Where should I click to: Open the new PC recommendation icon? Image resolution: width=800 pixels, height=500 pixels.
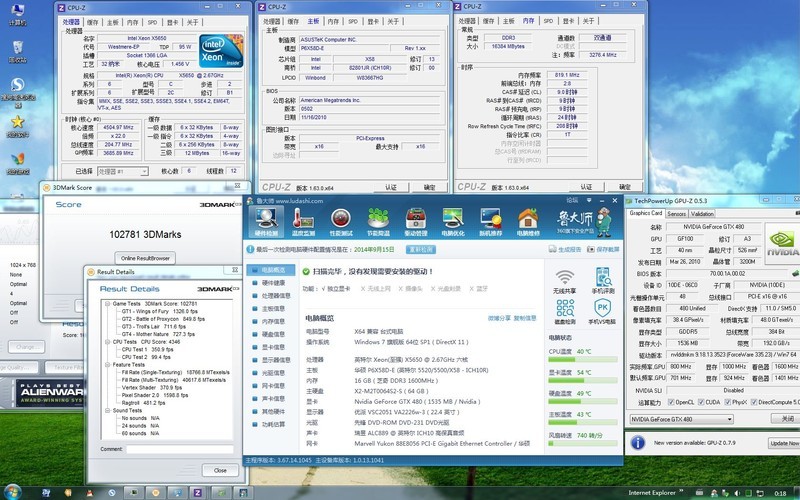click(490, 221)
